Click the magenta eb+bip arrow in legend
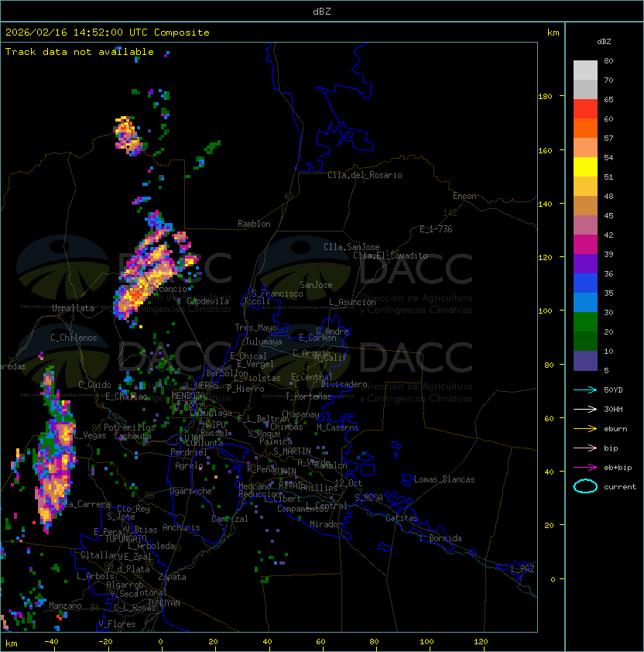Viewport: 644px width, 652px height. 585,468
